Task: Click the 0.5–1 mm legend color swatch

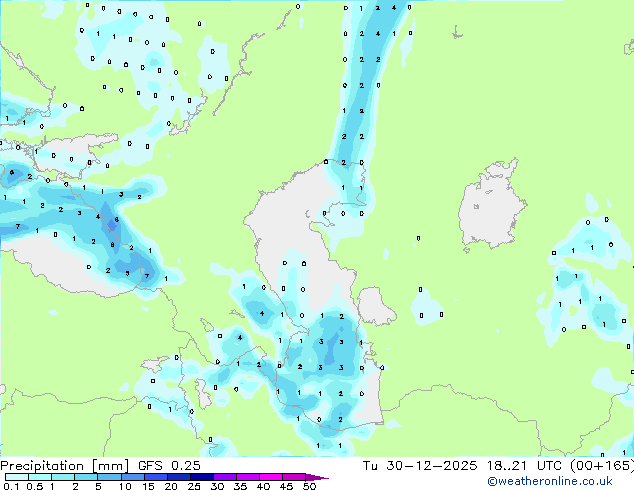Action: [40, 477]
